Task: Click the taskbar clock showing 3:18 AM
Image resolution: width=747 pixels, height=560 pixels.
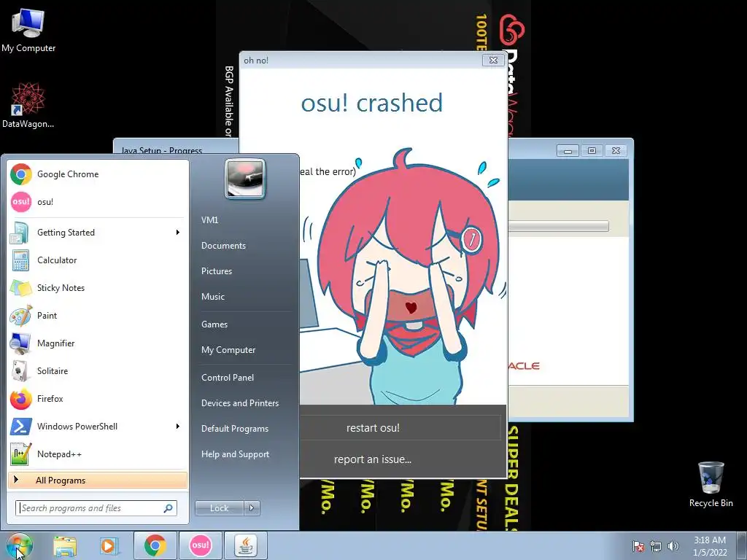Action: [x=710, y=545]
